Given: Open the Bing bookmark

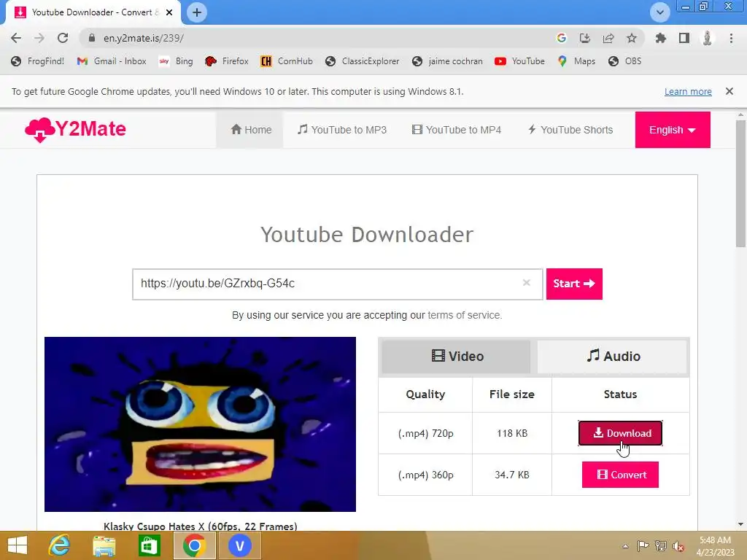Looking at the screenshot, I should 177,61.
